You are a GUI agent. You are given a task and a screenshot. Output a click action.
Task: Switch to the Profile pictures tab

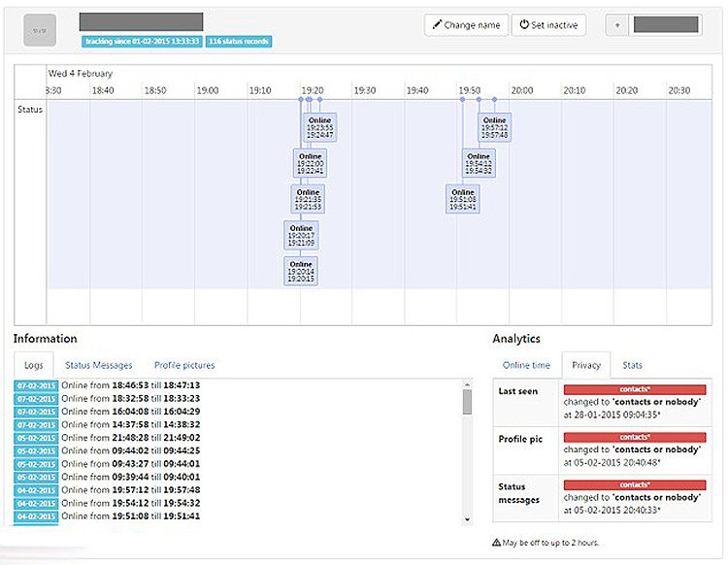[184, 365]
